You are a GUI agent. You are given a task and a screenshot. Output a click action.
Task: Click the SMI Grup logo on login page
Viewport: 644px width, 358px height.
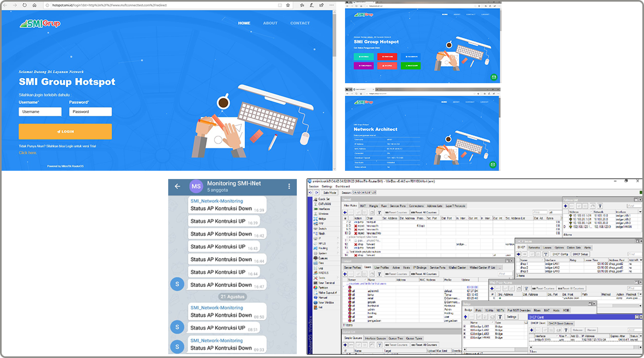pyautogui.click(x=40, y=24)
